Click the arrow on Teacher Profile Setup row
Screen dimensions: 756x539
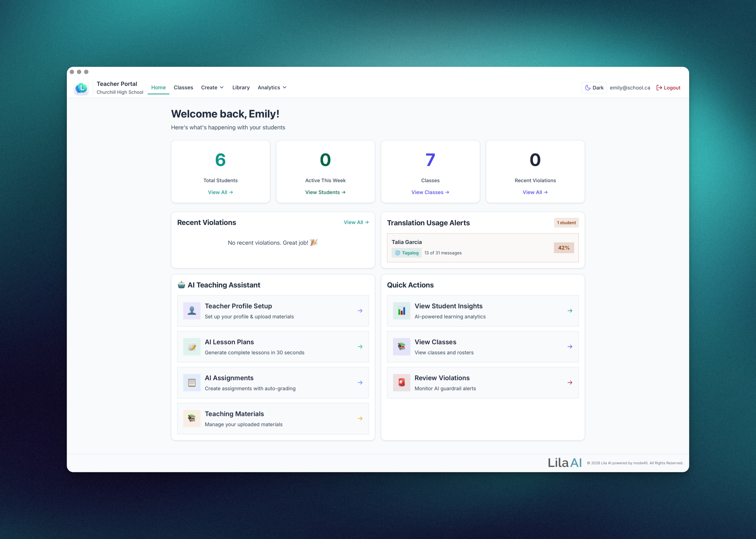pyautogui.click(x=360, y=311)
